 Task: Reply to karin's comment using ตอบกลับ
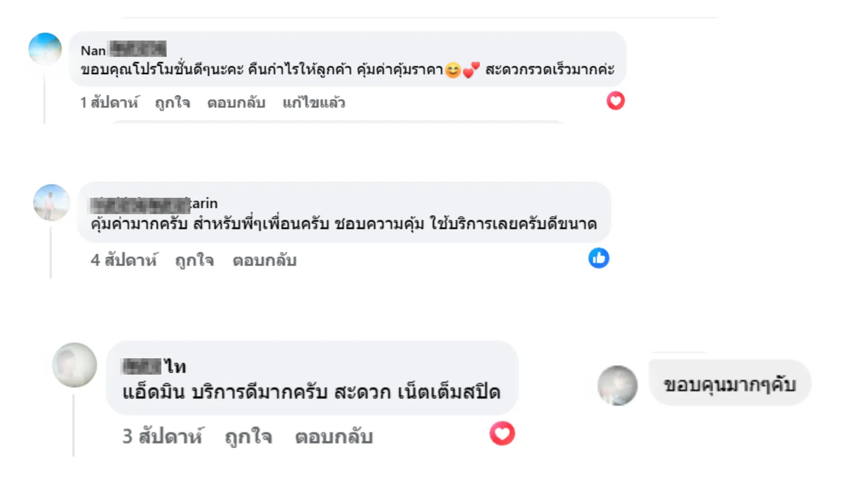266,260
